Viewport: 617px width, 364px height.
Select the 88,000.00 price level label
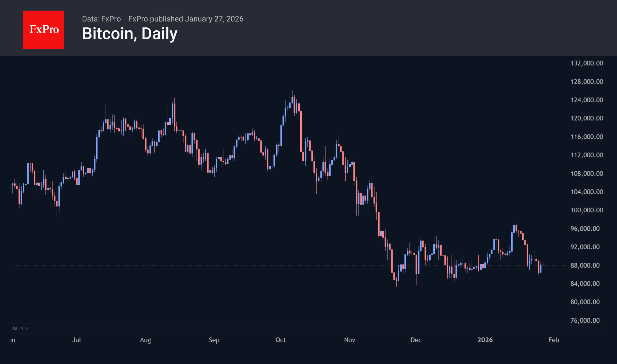pyautogui.click(x=585, y=265)
